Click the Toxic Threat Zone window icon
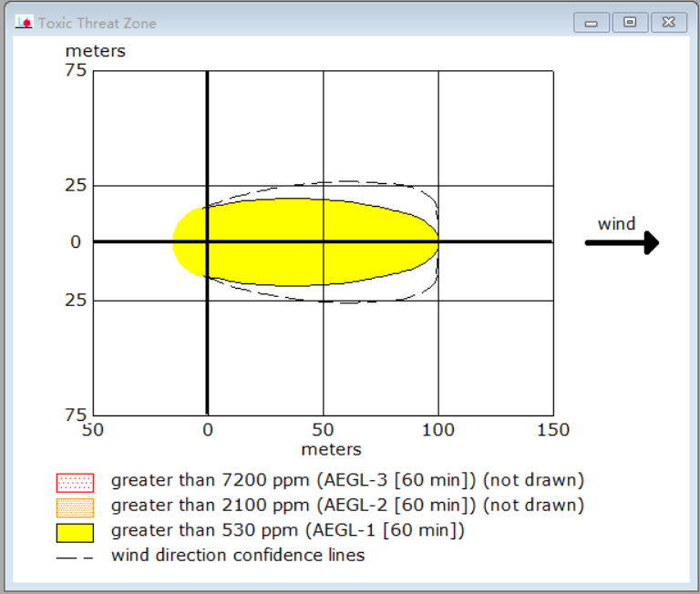The width and height of the screenshot is (700, 594). tap(24, 22)
